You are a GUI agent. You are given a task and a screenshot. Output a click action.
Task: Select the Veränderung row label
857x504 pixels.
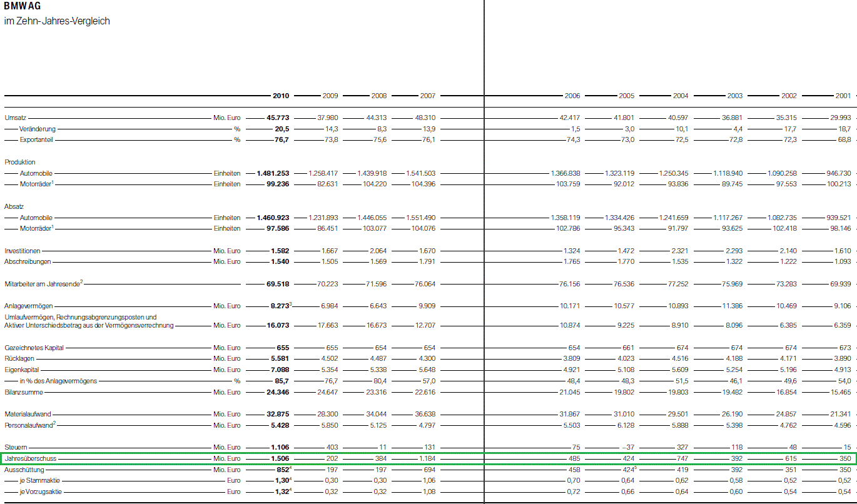point(38,129)
